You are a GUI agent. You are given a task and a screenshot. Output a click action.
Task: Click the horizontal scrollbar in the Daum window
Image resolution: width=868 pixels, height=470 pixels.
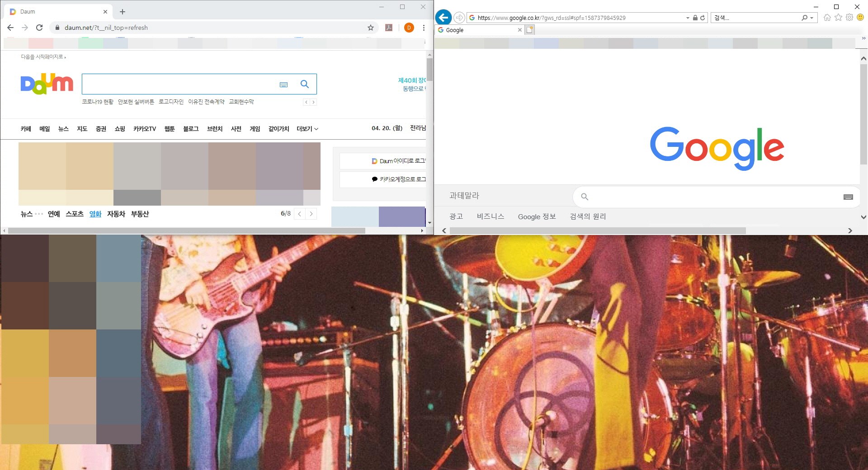[x=186, y=230]
